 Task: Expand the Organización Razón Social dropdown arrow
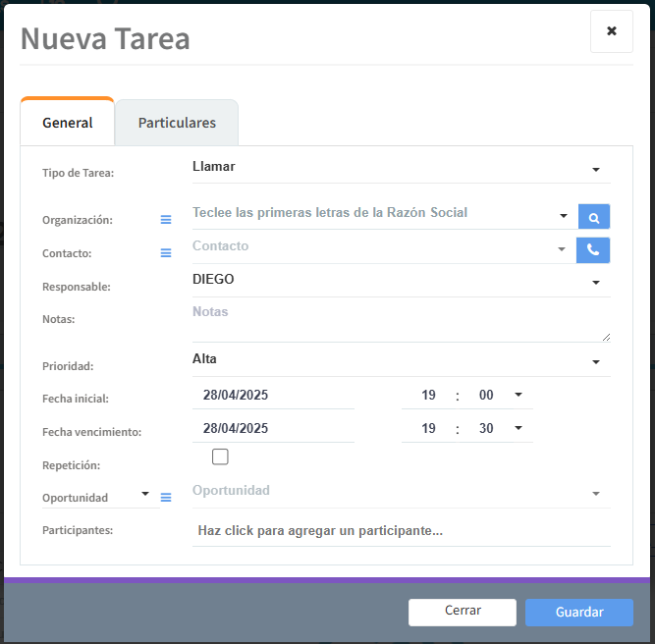563,216
